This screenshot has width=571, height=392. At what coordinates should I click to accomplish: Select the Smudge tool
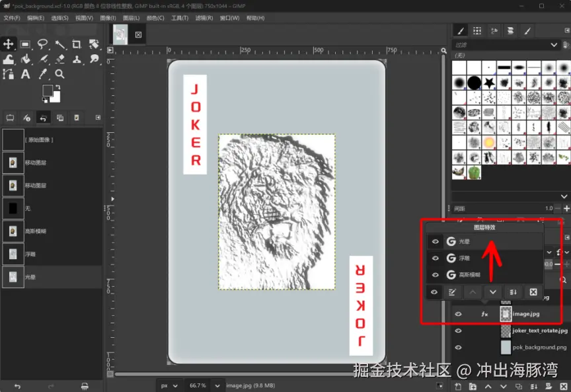click(x=94, y=59)
